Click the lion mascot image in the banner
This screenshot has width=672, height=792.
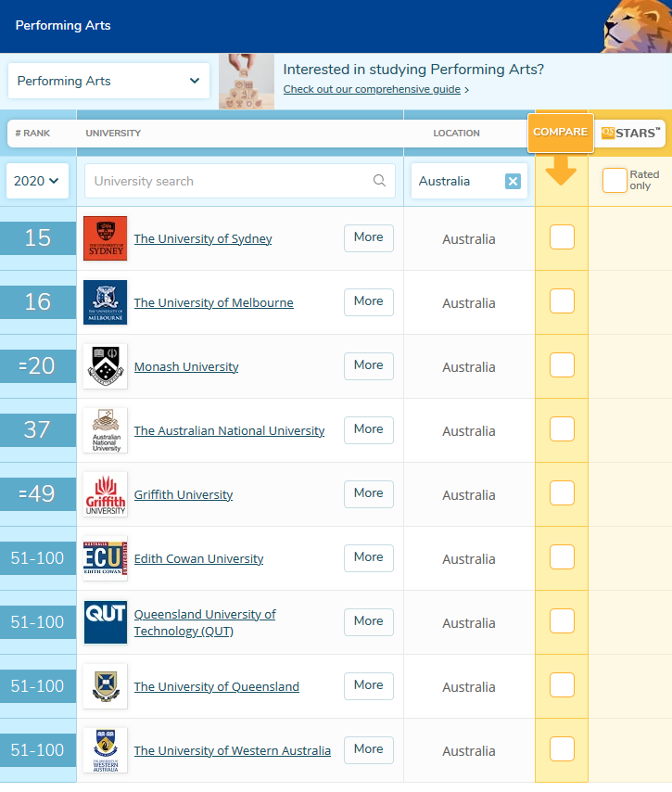[x=637, y=26]
